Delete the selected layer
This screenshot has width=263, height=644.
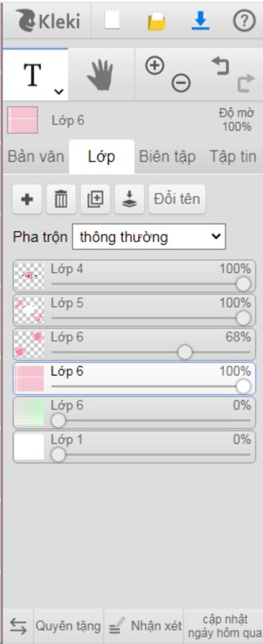tap(61, 199)
